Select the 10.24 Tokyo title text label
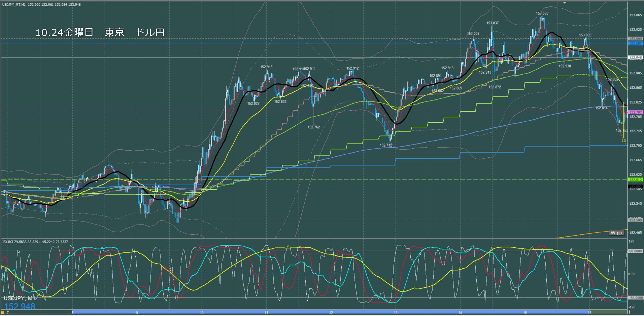The width and height of the screenshot is (644, 316). pyautogui.click(x=100, y=32)
